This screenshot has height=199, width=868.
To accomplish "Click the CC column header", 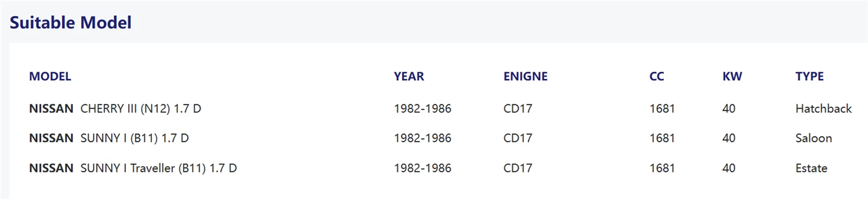I will (656, 76).
